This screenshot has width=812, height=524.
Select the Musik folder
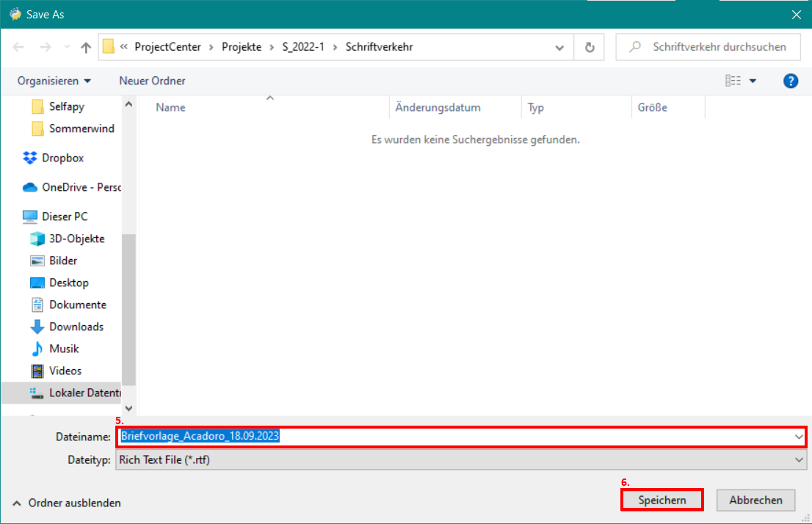pos(64,349)
